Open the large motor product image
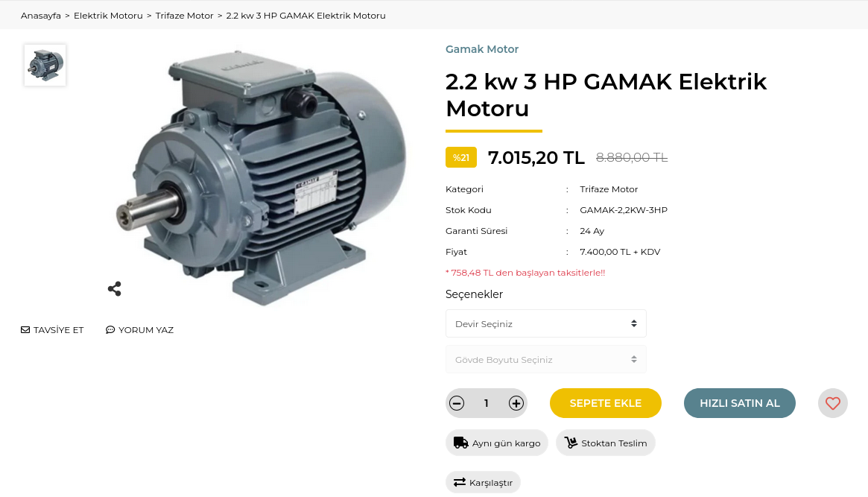Viewport: 868px width, 497px height. (x=260, y=177)
